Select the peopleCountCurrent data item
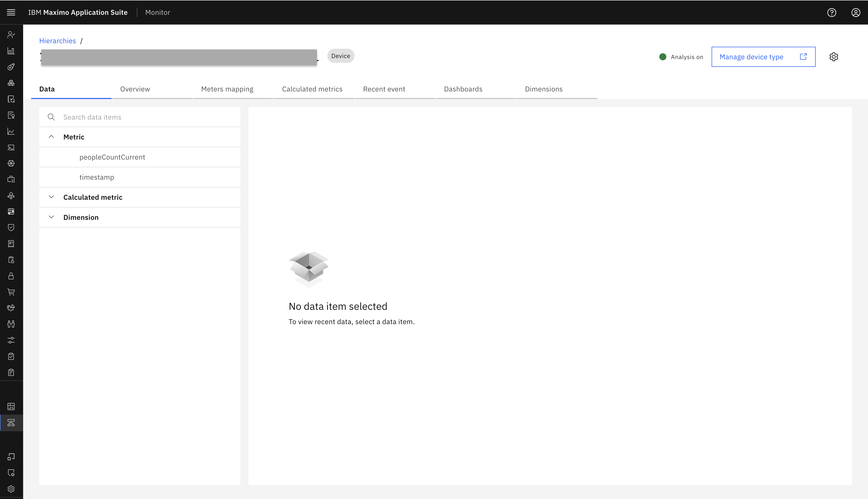This screenshot has width=868, height=499. tap(140, 157)
